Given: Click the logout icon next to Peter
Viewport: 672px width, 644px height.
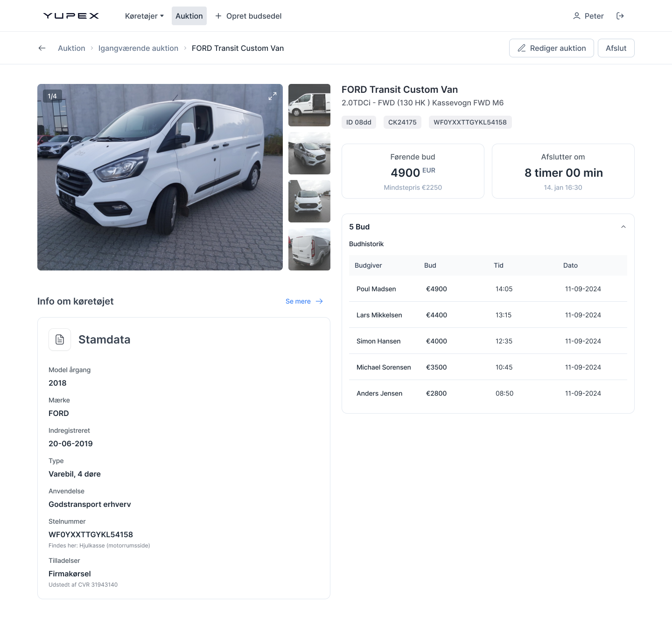Looking at the screenshot, I should 620,16.
